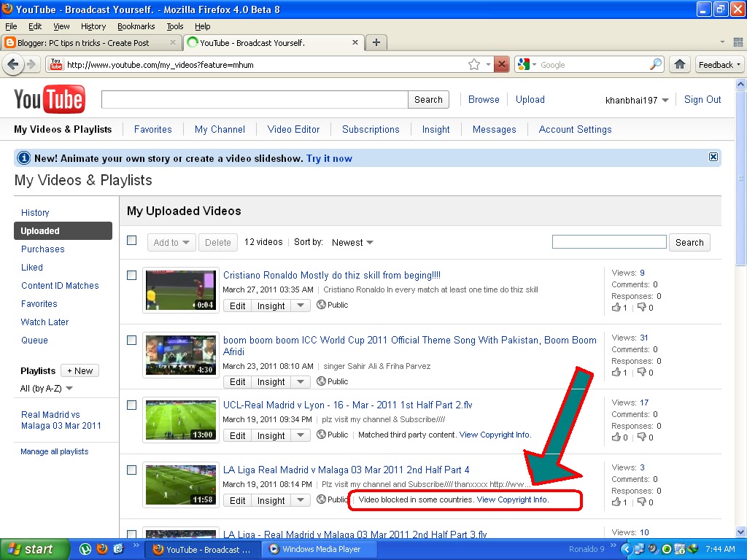Go to the Video Editor tab
This screenshot has width=747, height=560.
(x=293, y=129)
